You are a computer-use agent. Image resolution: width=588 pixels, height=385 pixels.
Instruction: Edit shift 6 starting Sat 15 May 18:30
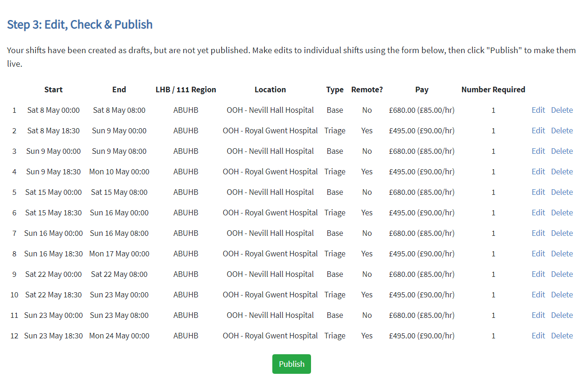[x=538, y=213]
